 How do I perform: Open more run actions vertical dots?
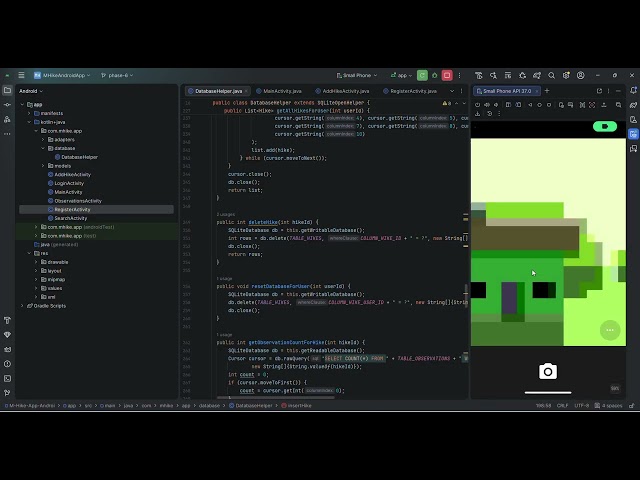[460, 75]
